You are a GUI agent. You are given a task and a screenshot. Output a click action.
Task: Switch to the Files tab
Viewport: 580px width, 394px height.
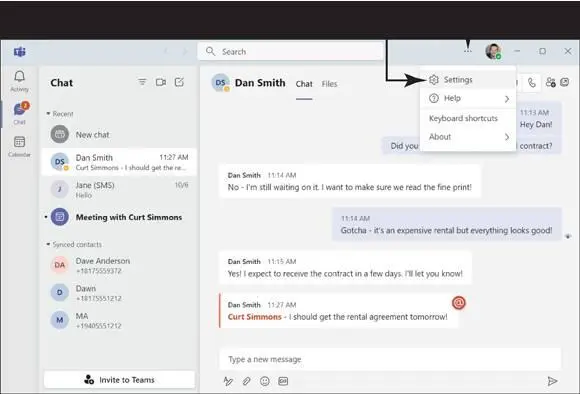[329, 84]
